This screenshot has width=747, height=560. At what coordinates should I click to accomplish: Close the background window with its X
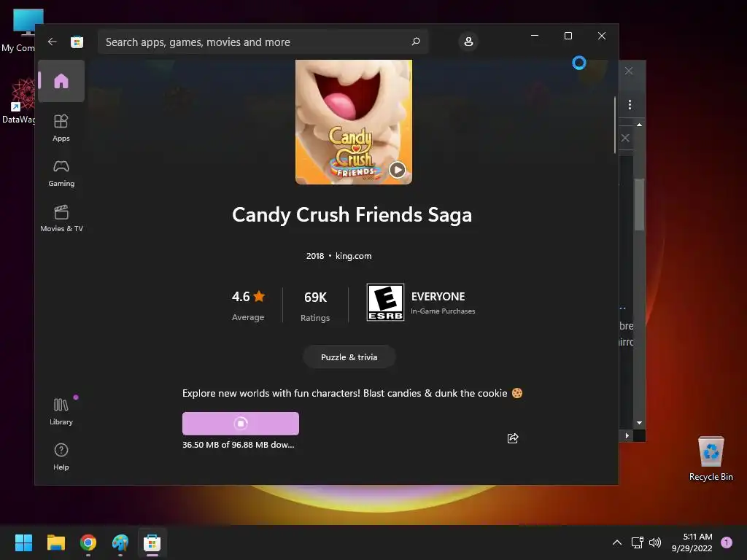629,71
